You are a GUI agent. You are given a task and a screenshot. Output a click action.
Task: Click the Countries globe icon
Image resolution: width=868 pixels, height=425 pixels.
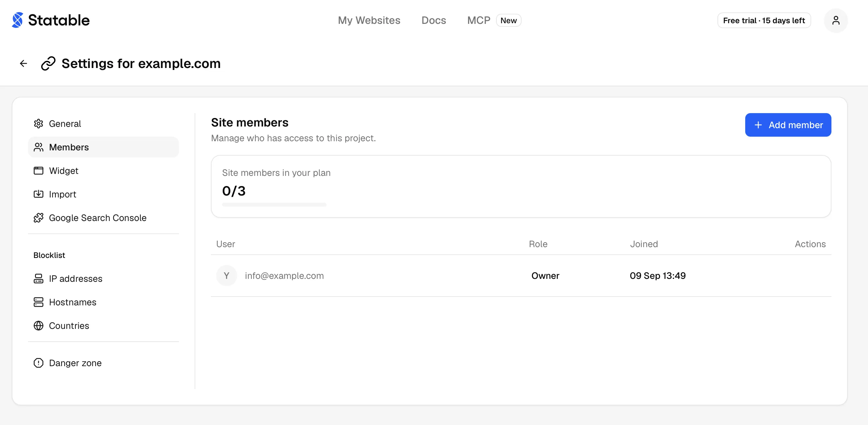(39, 326)
